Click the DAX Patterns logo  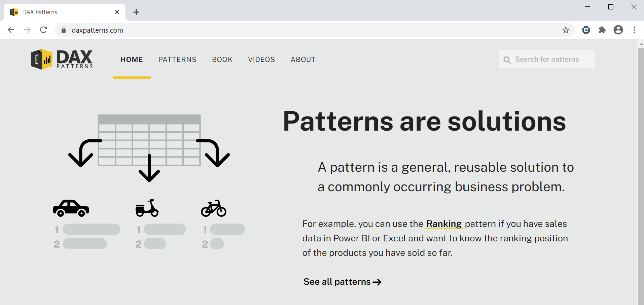[x=62, y=59]
